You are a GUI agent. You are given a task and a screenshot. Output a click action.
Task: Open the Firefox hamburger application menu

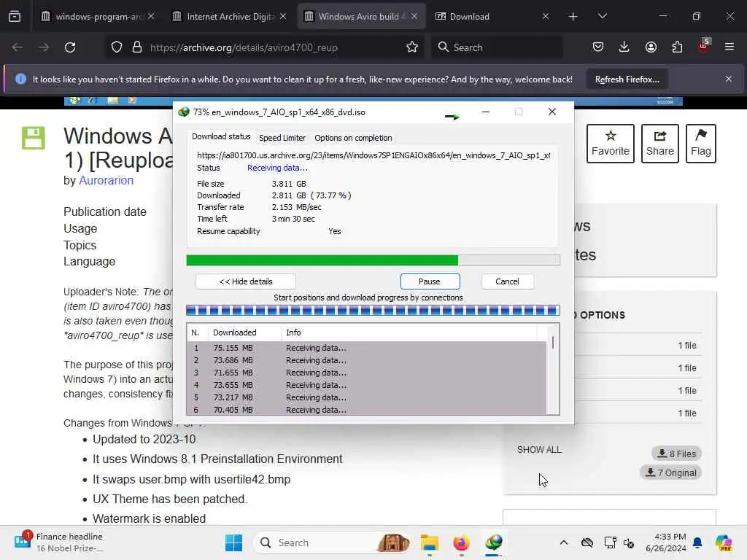(x=729, y=47)
